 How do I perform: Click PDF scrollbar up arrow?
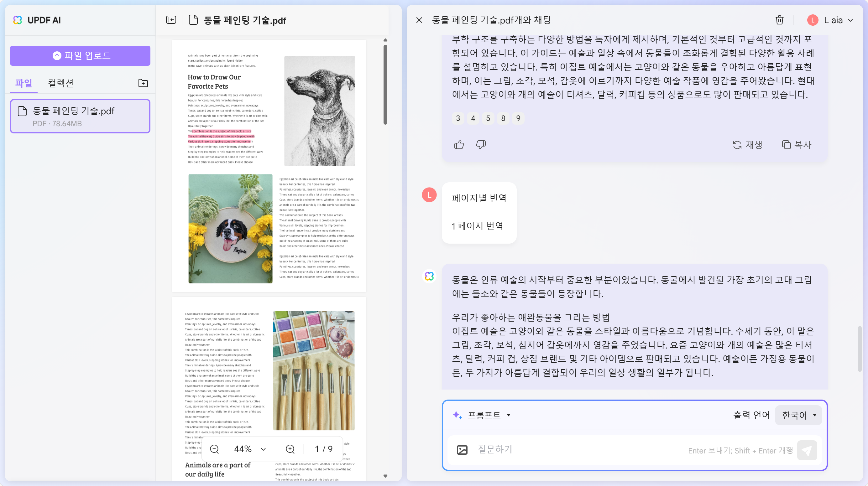(x=385, y=40)
